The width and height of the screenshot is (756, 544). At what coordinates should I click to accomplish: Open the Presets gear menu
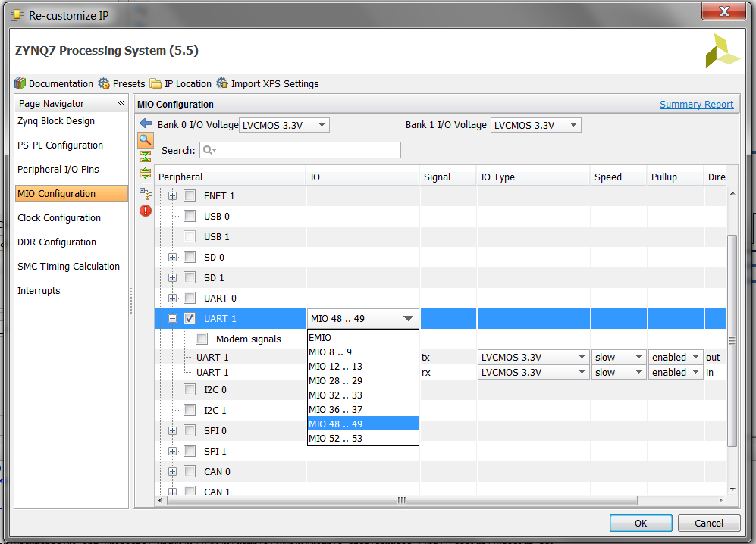pos(121,84)
